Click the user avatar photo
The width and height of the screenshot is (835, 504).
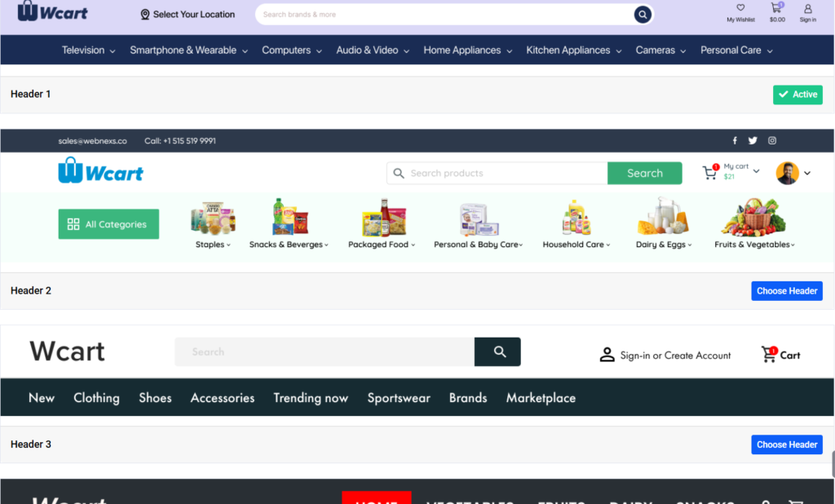pyautogui.click(x=787, y=173)
